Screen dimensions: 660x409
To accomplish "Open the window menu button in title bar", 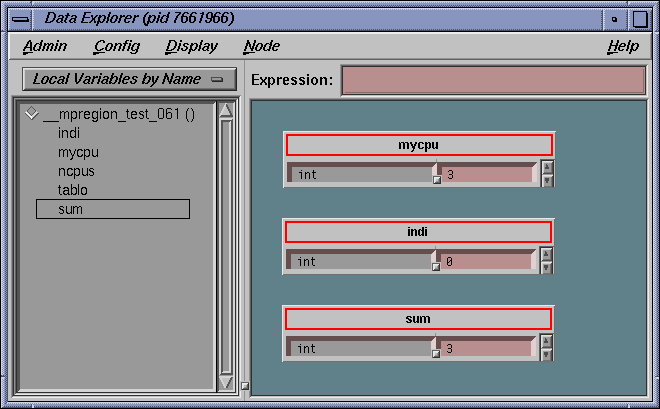I will [x=20, y=19].
